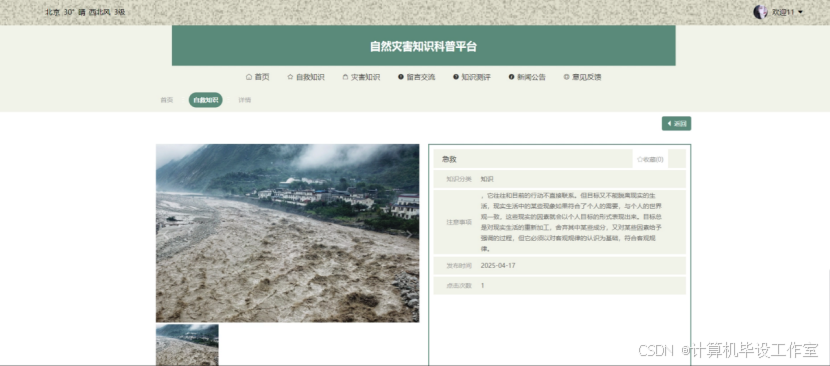The image size is (830, 366).
Task: Click the 急救 article title
Action: (449, 159)
